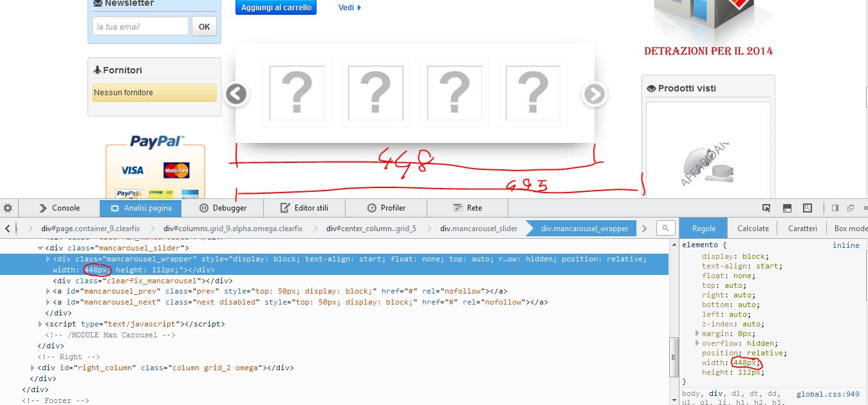Switch to Calcolate computed tab

coord(753,228)
